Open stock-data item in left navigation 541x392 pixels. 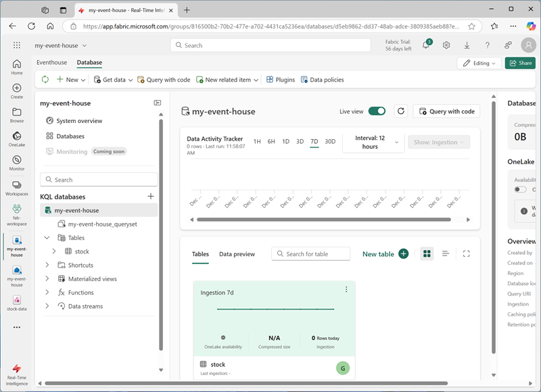16,303
